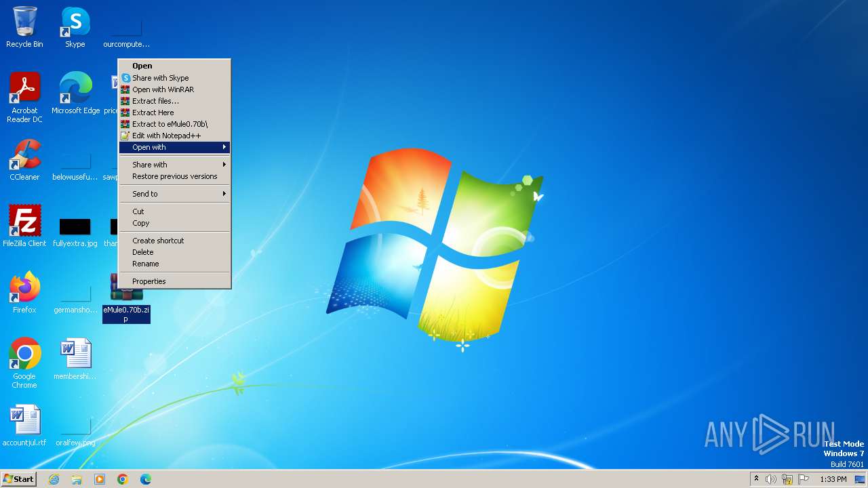Image resolution: width=868 pixels, height=488 pixels.
Task: Select the eMule0.70b.zip archive
Action: [126, 298]
